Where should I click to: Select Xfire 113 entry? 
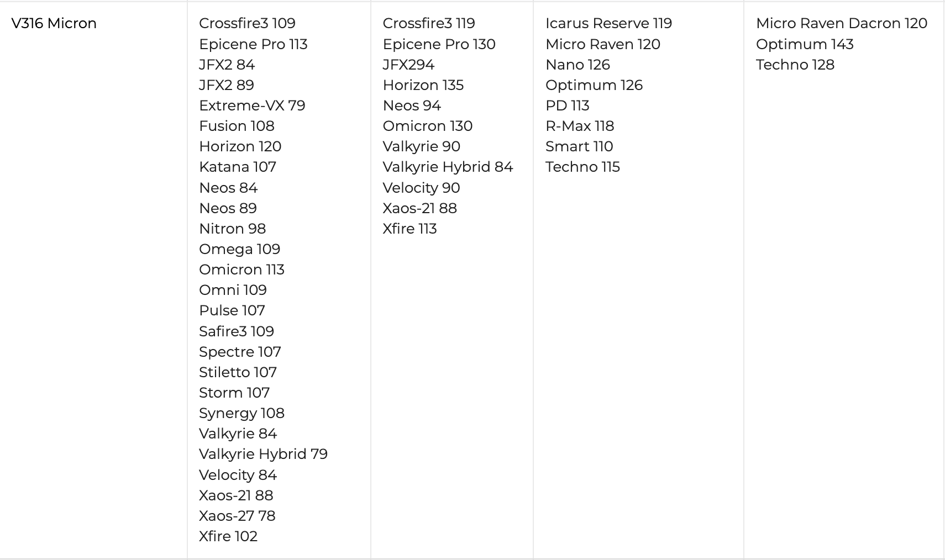coord(410,229)
